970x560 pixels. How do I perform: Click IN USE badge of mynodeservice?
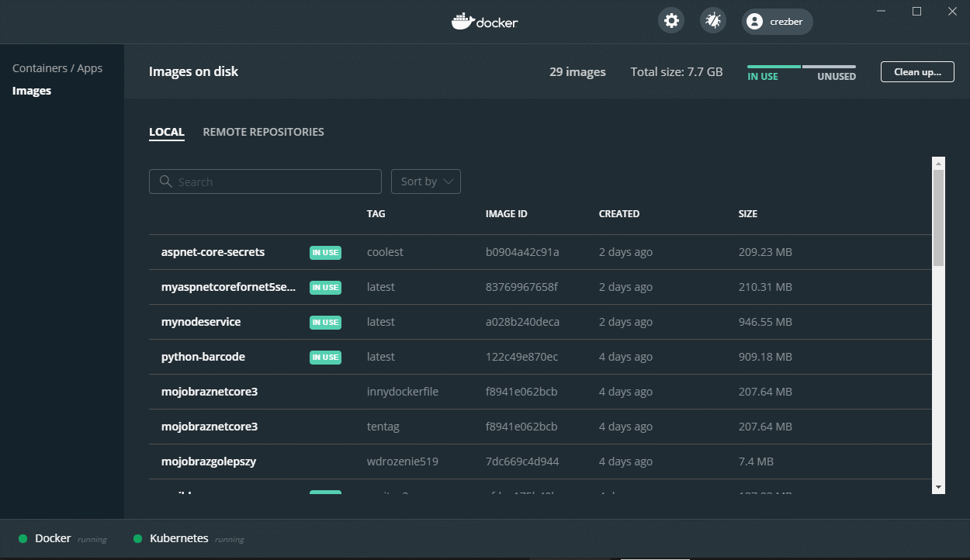click(325, 322)
